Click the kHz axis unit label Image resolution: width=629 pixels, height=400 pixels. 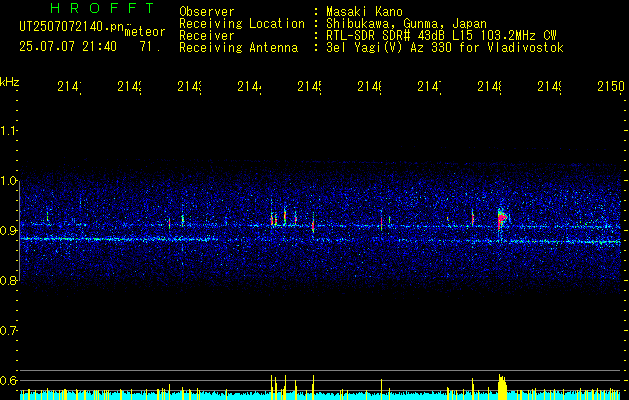click(x=10, y=82)
